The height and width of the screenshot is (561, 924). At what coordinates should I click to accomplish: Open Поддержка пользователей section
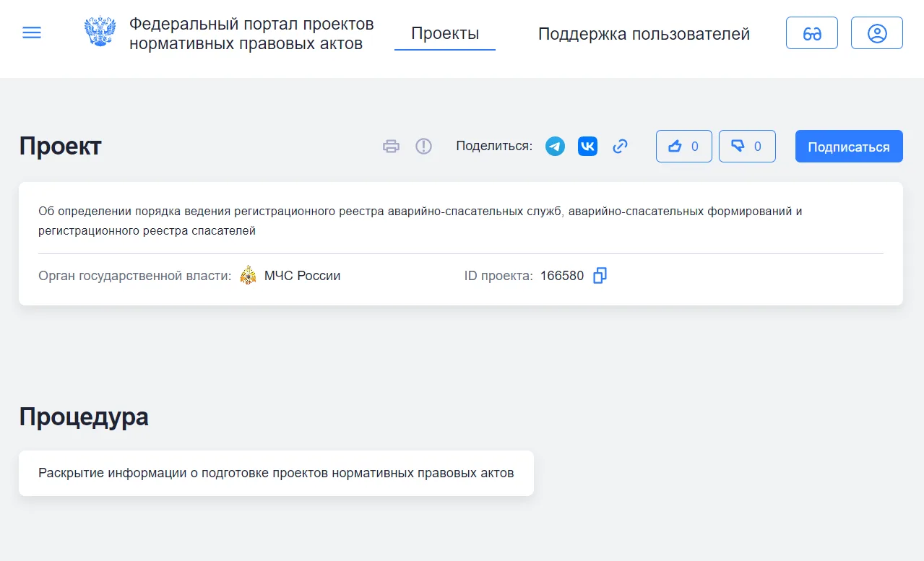(x=644, y=34)
